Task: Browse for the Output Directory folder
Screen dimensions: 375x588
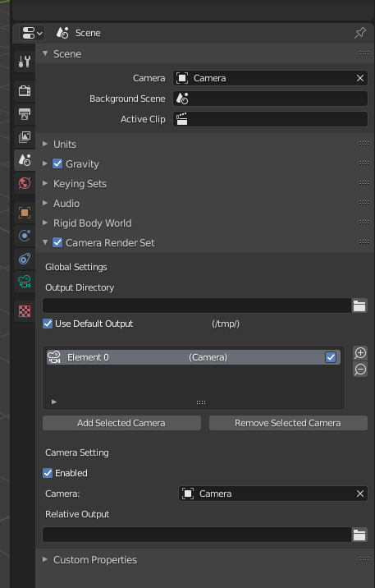Action: pyautogui.click(x=359, y=305)
